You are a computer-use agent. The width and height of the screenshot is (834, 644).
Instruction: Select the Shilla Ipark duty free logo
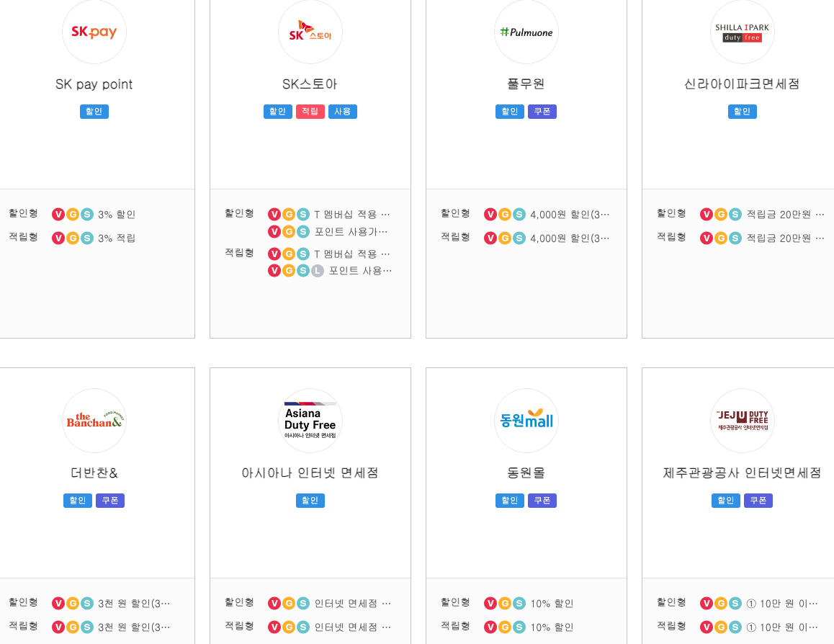point(743,32)
